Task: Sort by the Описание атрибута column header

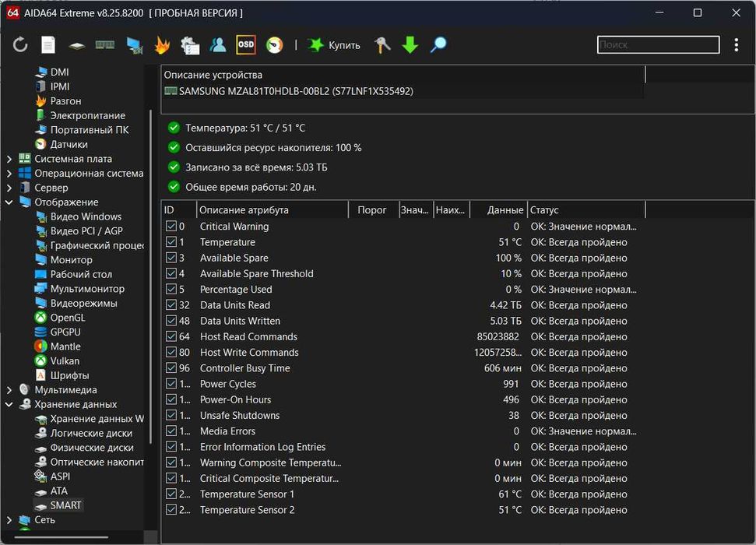Action: coord(273,209)
